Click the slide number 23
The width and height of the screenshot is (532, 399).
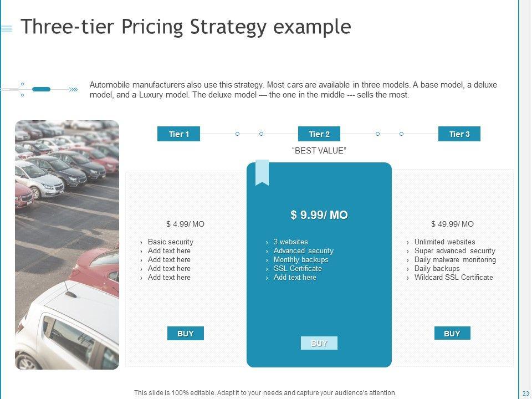point(525,393)
